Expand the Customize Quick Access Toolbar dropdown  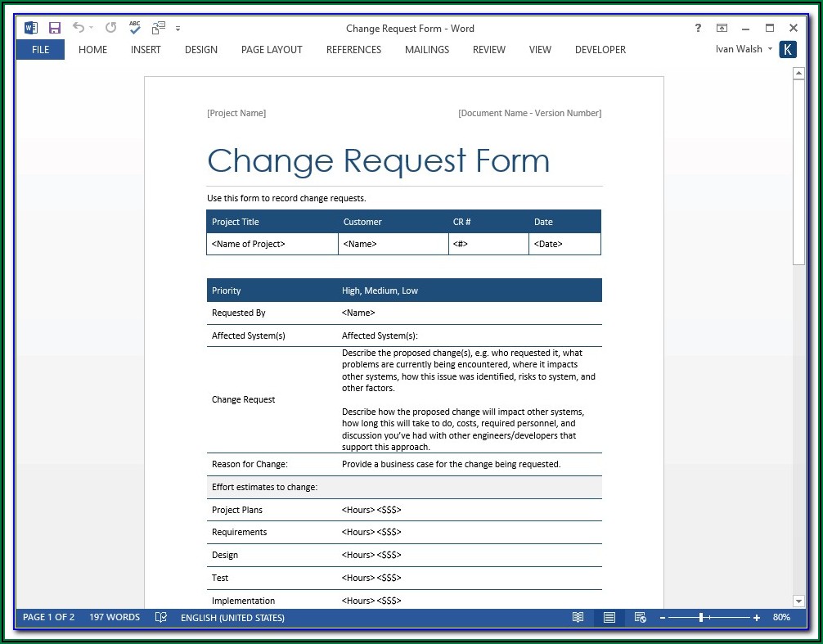(178, 29)
